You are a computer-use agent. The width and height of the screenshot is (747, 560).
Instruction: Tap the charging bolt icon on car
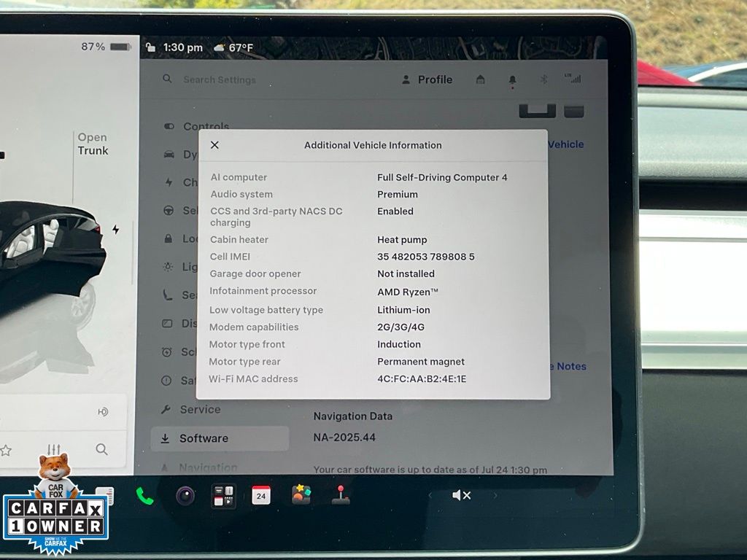[116, 230]
